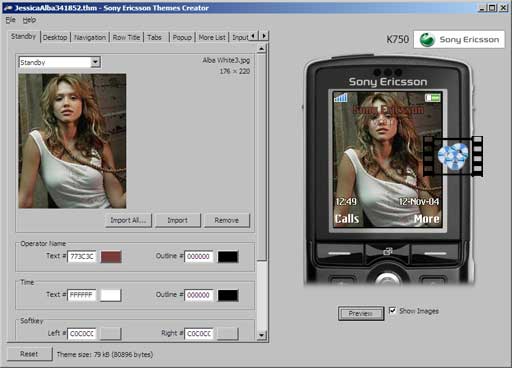Image resolution: width=512 pixels, height=368 pixels.
Task: Edit Time outline hex field
Action: [199, 295]
